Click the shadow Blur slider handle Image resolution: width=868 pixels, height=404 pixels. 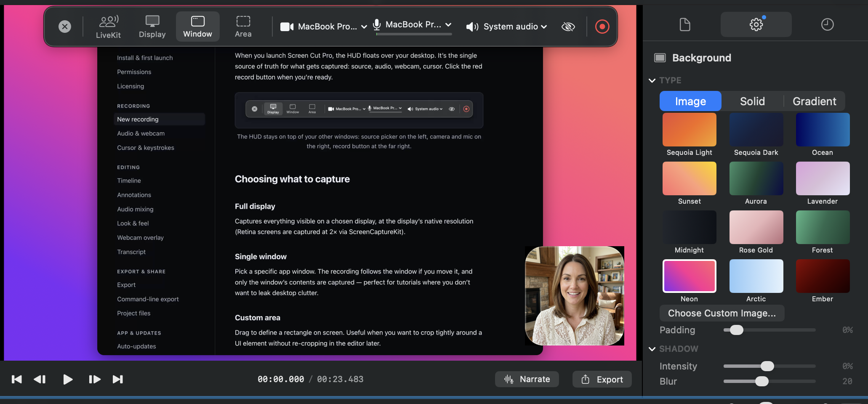761,381
